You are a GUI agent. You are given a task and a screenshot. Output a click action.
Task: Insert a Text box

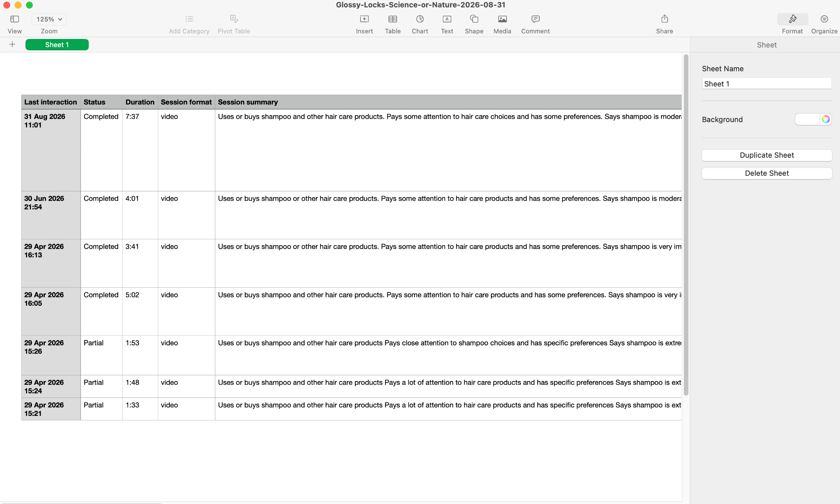[x=447, y=19]
